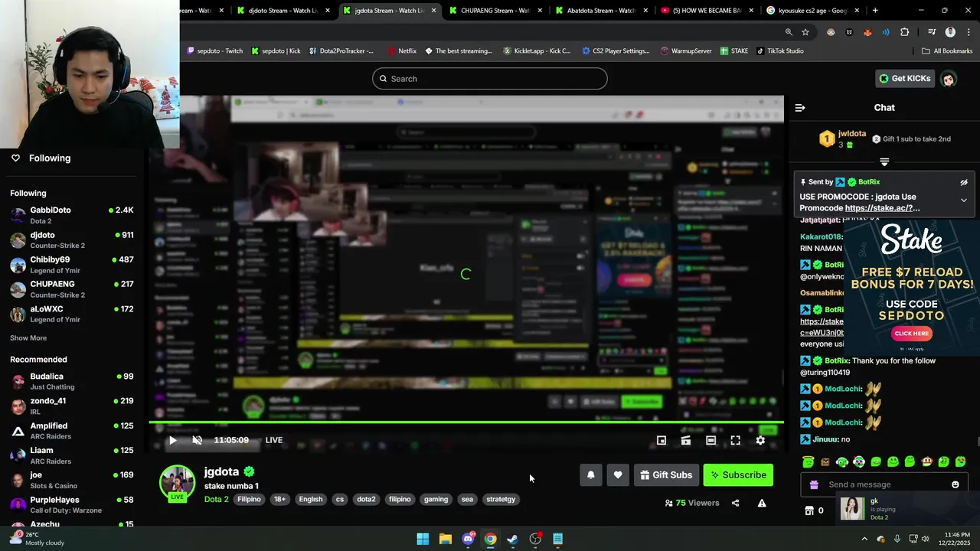Screen dimensions: 980x551
Task: Bookmark this page with star icon
Action: (805, 32)
